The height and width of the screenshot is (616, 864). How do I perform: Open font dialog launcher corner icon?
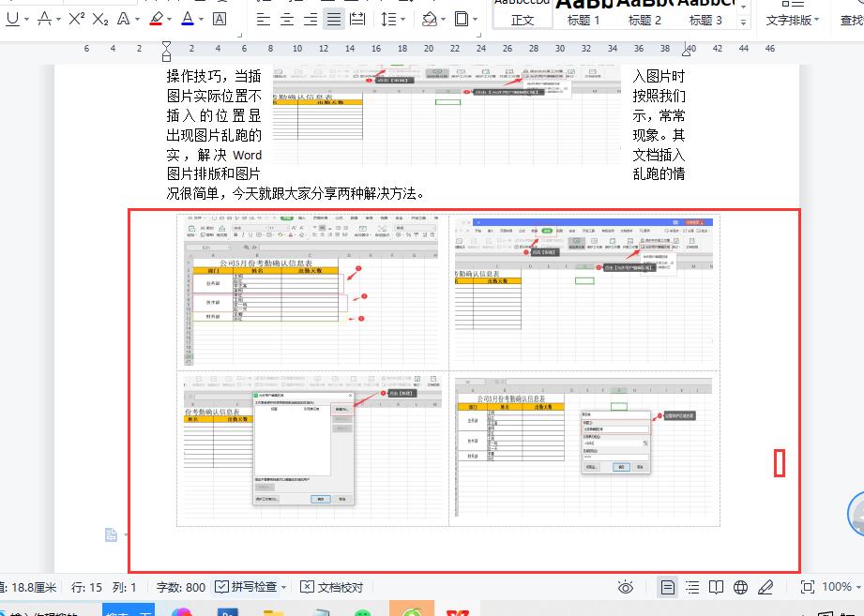click(240, 36)
